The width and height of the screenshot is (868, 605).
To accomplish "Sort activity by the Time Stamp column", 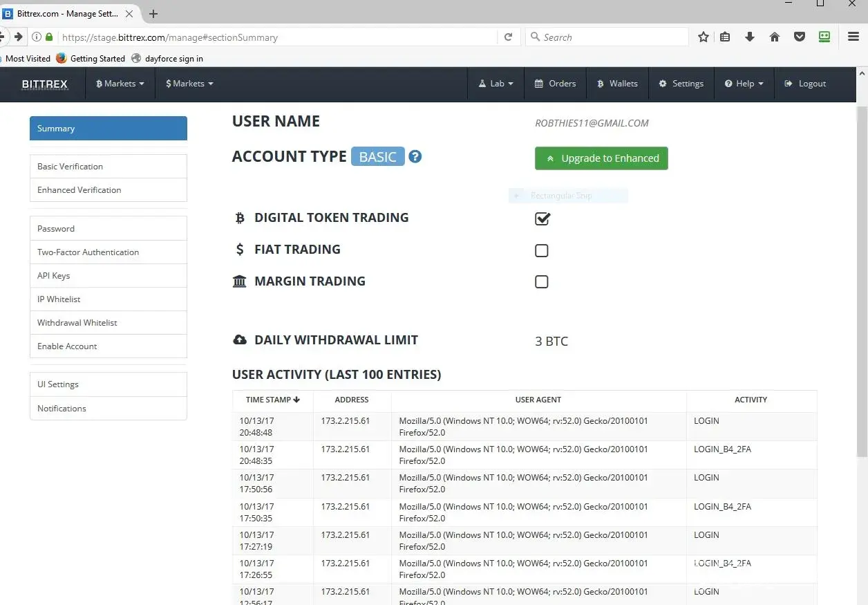I will [272, 400].
